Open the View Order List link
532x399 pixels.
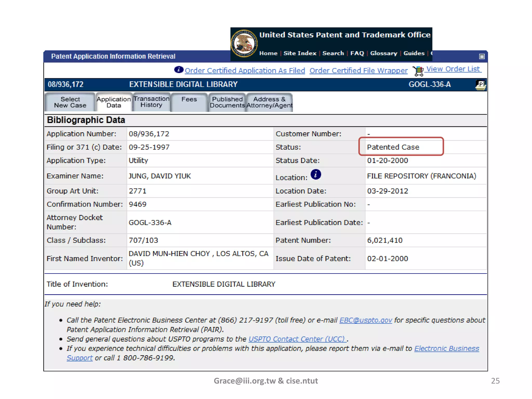point(453,69)
